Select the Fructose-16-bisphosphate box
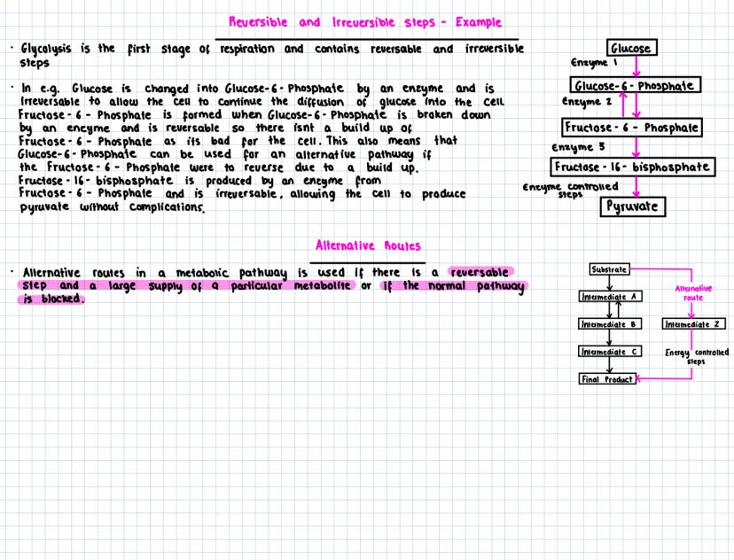The image size is (734, 560). 633,167
